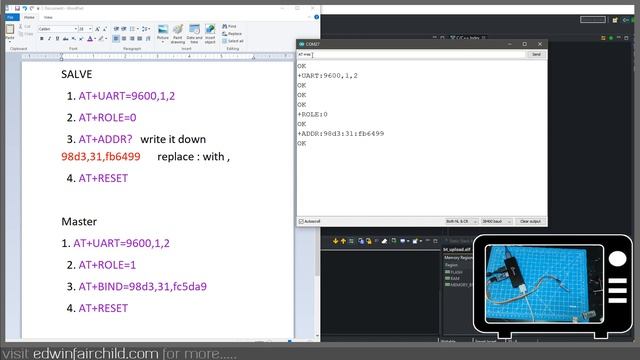Insert a Picture from ribbon
Screen dimensions: 640x360
click(x=163, y=33)
